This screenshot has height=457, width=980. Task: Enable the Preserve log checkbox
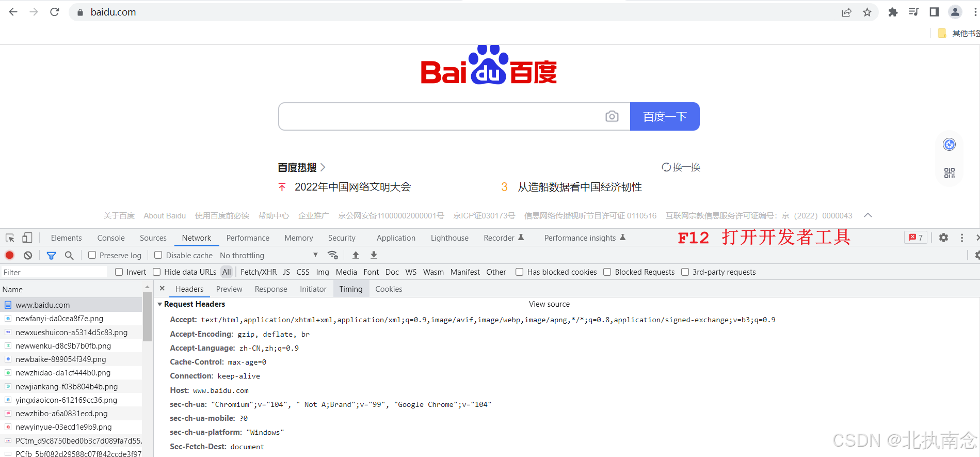tap(92, 255)
